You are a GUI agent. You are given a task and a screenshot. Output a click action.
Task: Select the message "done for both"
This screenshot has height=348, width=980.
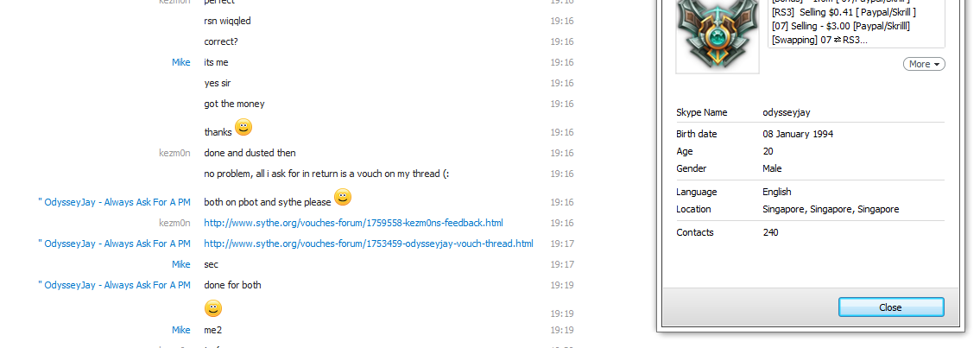[x=232, y=285]
